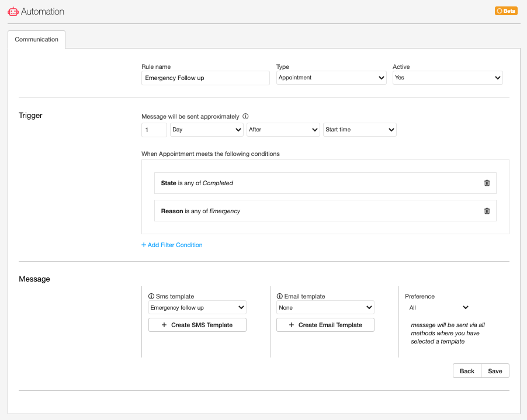The image size is (527, 420).
Task: Open the After timing dropdown
Action: point(283,130)
